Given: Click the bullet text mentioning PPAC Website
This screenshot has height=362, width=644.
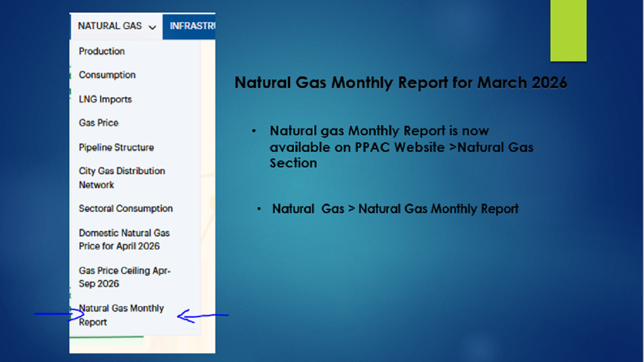Looking at the screenshot, I should coord(401,147).
